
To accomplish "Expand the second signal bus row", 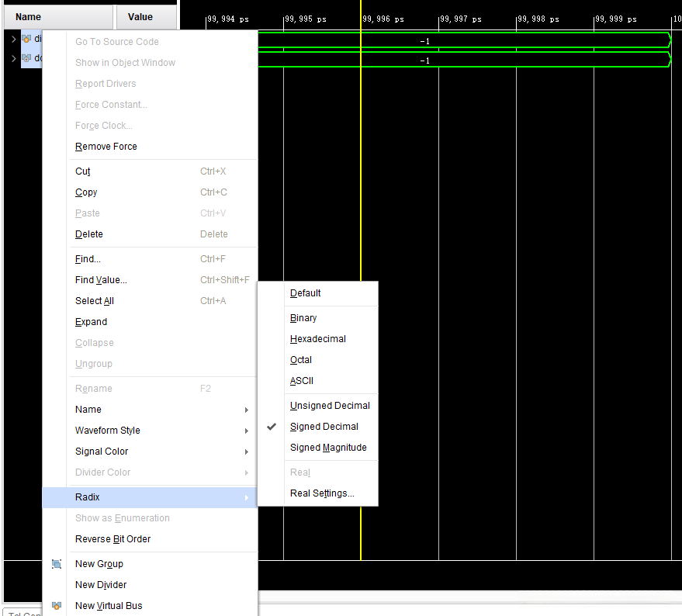I will 13,58.
